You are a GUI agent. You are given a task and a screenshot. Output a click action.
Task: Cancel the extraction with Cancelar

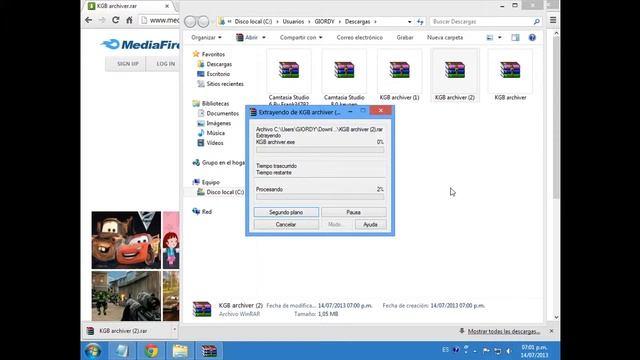tap(286, 224)
